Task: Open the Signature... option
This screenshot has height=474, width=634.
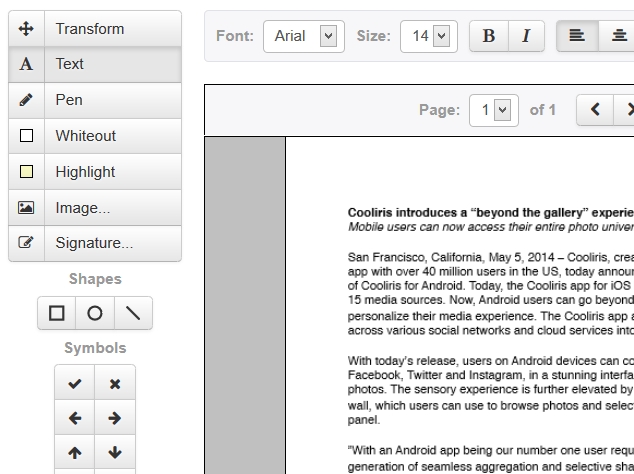Action: coord(94,243)
